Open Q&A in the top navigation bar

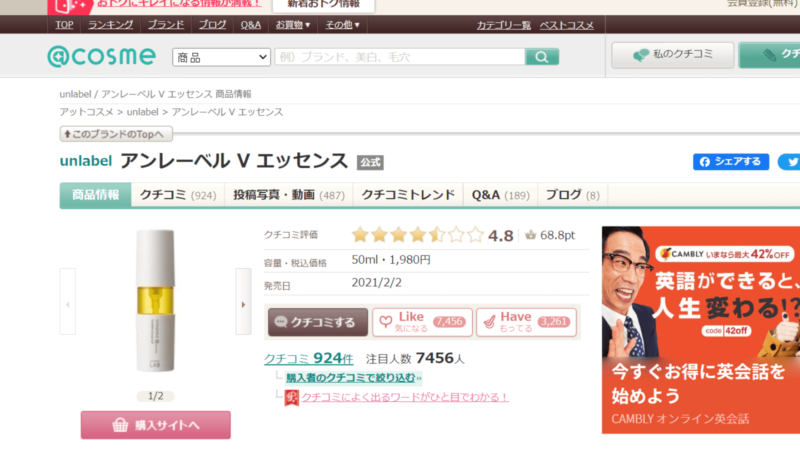251,24
